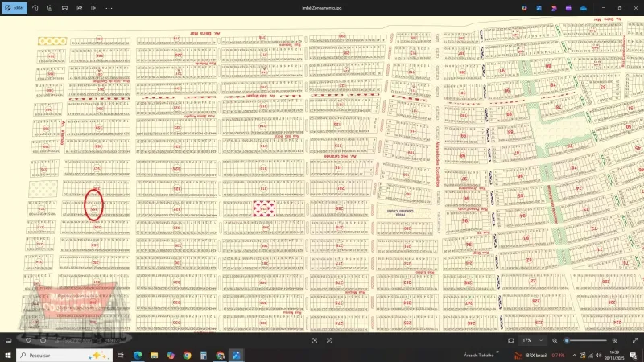Click the zoom out magnifier icon
This screenshot has height=362, width=644.
pos(555,340)
